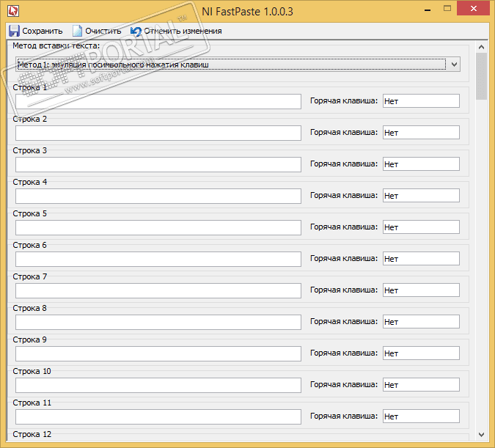
Task: Open the Метод вставки текста combo box
Action: (238, 65)
